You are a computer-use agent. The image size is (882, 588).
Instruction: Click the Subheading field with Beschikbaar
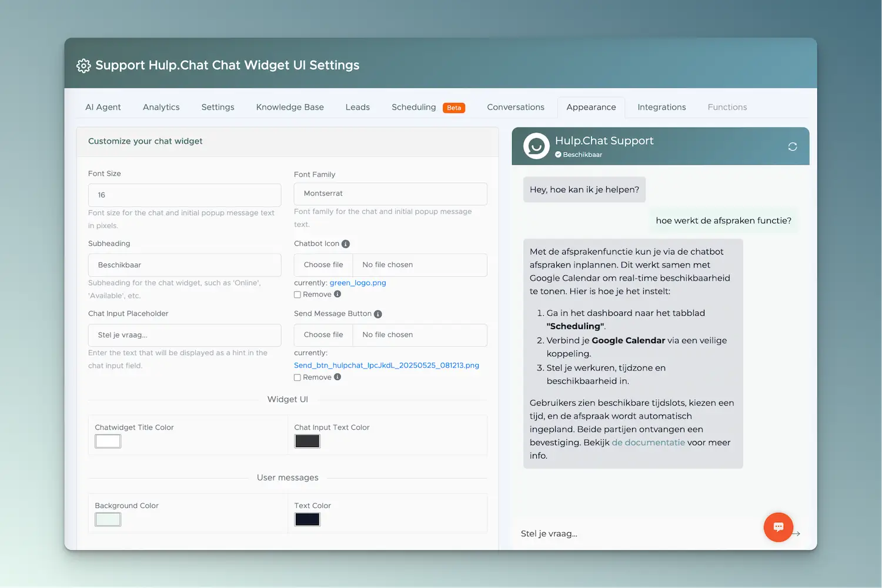coord(185,265)
